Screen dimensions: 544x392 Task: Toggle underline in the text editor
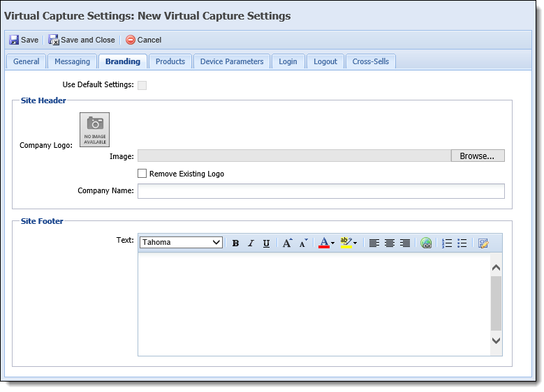click(266, 243)
